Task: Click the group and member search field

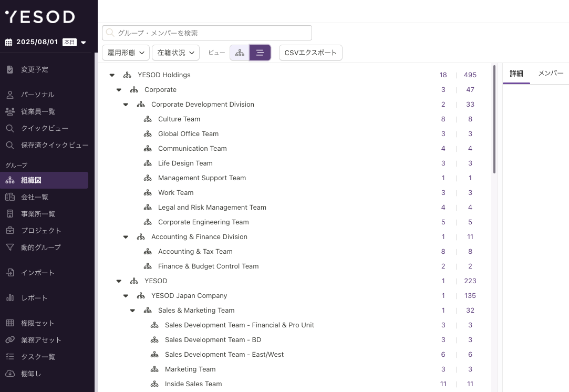Action: pos(207,33)
